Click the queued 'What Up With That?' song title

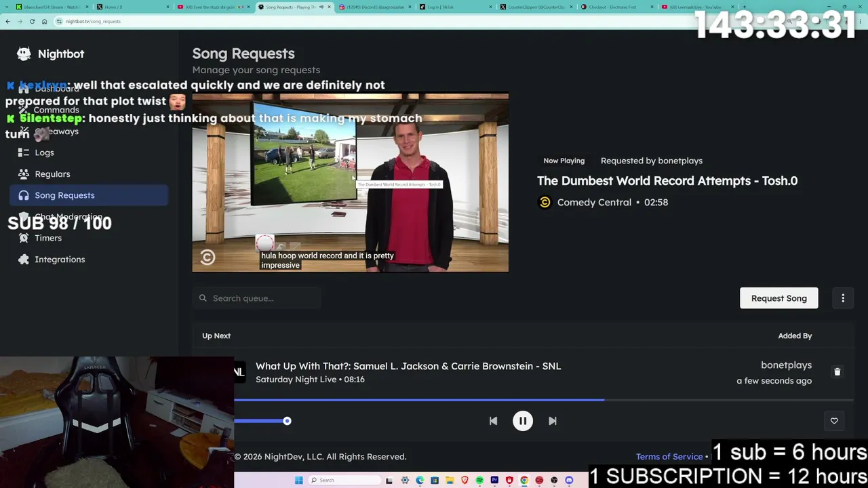(x=408, y=366)
